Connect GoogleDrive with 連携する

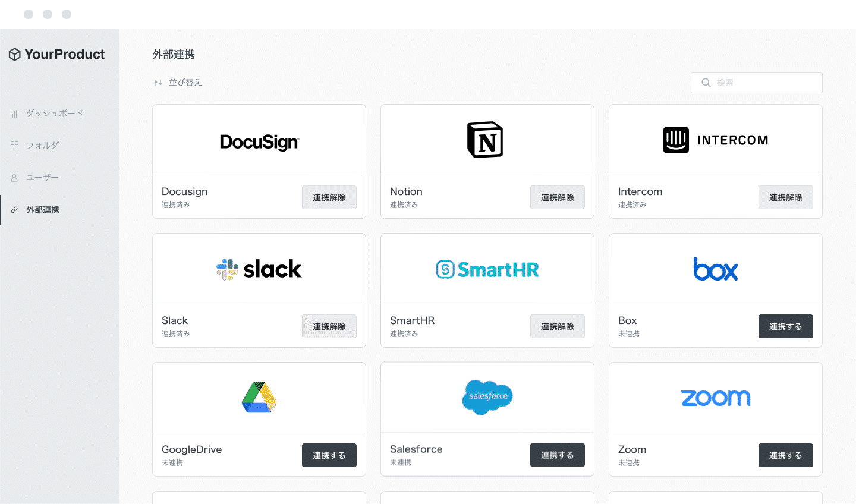pos(329,455)
